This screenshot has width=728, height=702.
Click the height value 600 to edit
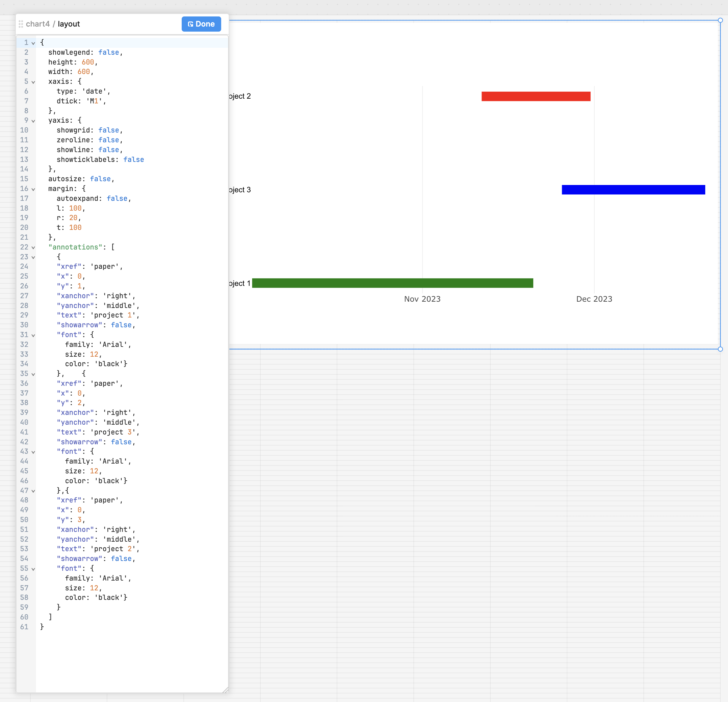tap(88, 62)
